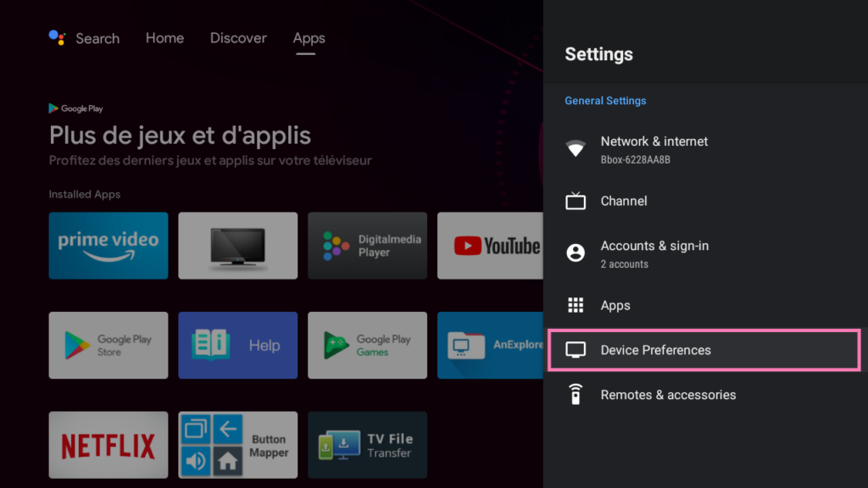Select Device Preferences
868x488 pixels.
(704, 350)
